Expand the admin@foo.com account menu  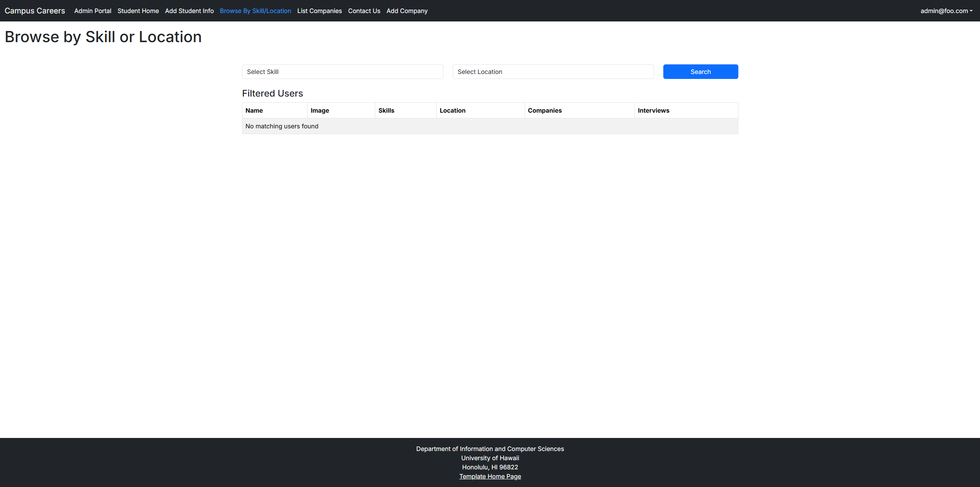[x=946, y=11]
